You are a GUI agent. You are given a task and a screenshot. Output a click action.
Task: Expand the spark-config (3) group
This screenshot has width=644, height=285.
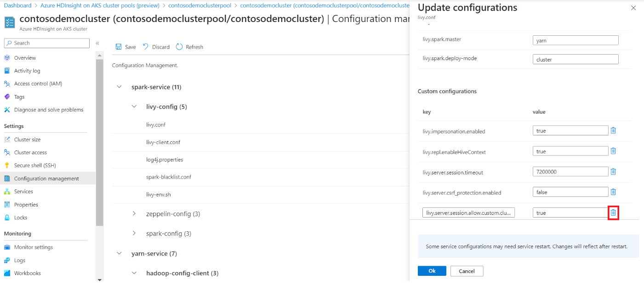[134, 233]
